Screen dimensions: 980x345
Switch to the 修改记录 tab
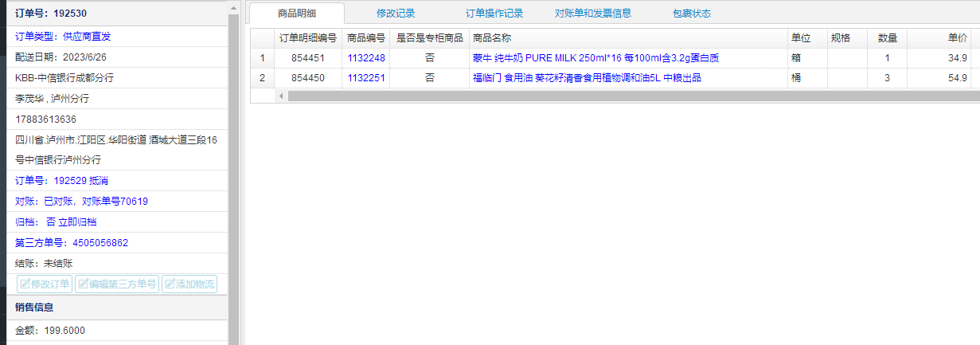click(396, 14)
